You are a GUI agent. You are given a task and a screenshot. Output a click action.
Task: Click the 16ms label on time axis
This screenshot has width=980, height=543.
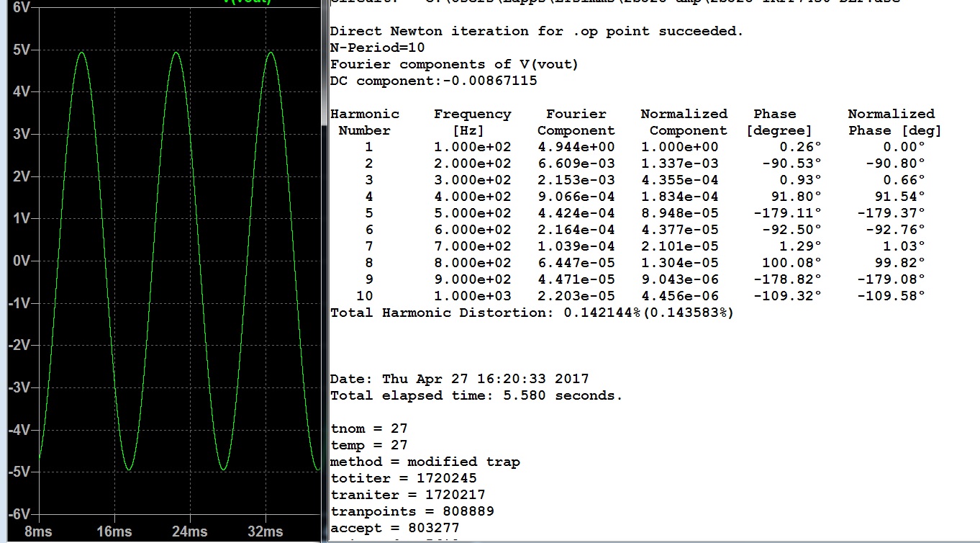(113, 531)
